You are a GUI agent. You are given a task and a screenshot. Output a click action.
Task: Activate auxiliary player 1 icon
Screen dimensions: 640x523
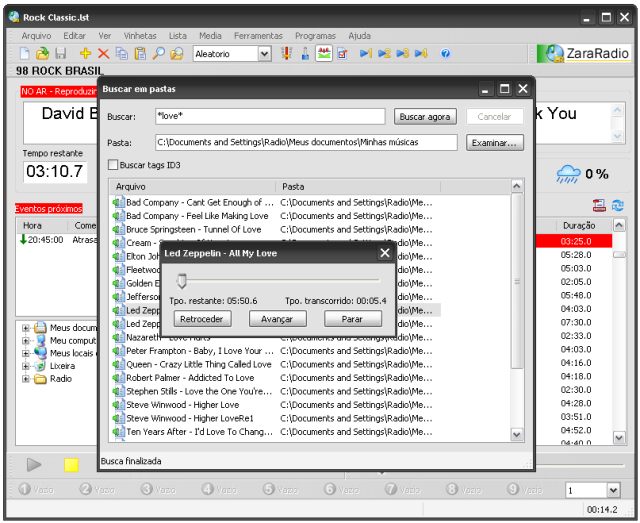(x=366, y=53)
